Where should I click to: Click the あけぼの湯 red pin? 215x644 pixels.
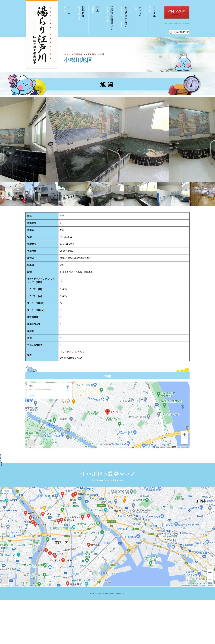click(x=50, y=554)
